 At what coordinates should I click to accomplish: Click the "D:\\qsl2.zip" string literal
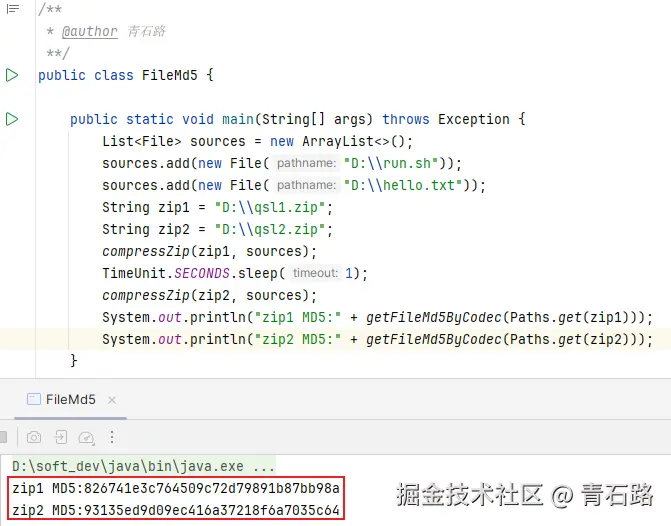click(270, 229)
